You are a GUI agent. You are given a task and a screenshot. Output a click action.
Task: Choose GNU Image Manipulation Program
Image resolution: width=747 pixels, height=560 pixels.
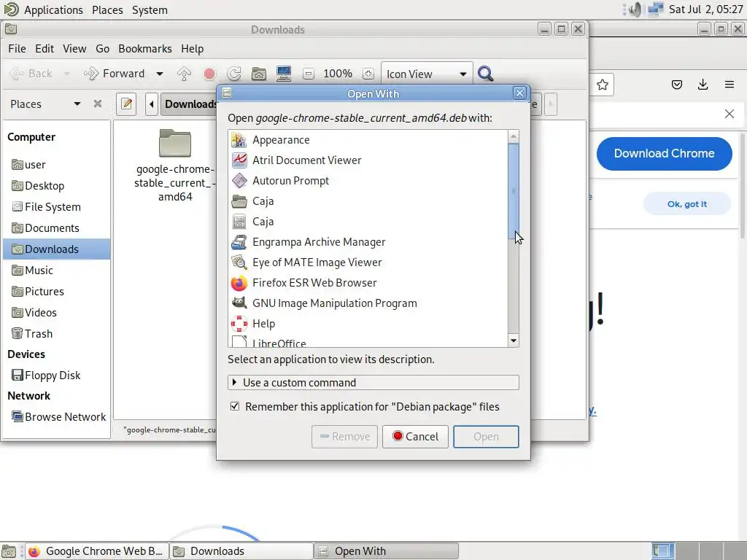(x=368, y=303)
